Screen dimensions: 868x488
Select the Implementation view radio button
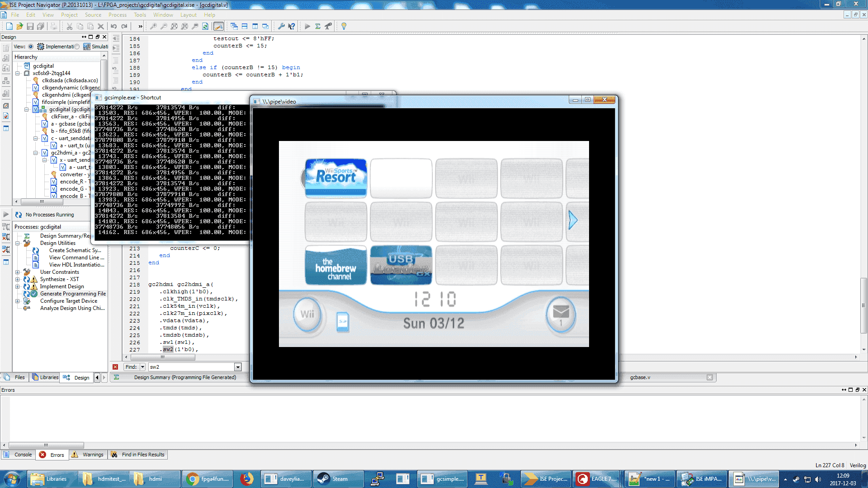[x=31, y=47]
